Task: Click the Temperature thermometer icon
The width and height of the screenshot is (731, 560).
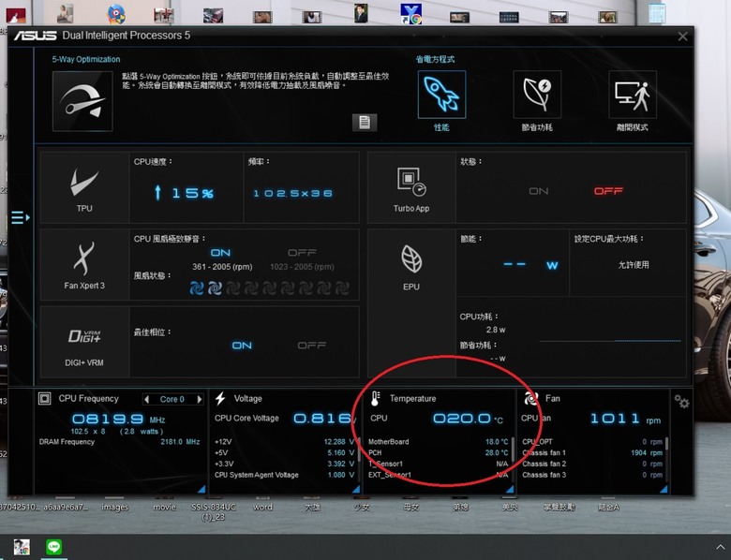Action: coord(375,398)
